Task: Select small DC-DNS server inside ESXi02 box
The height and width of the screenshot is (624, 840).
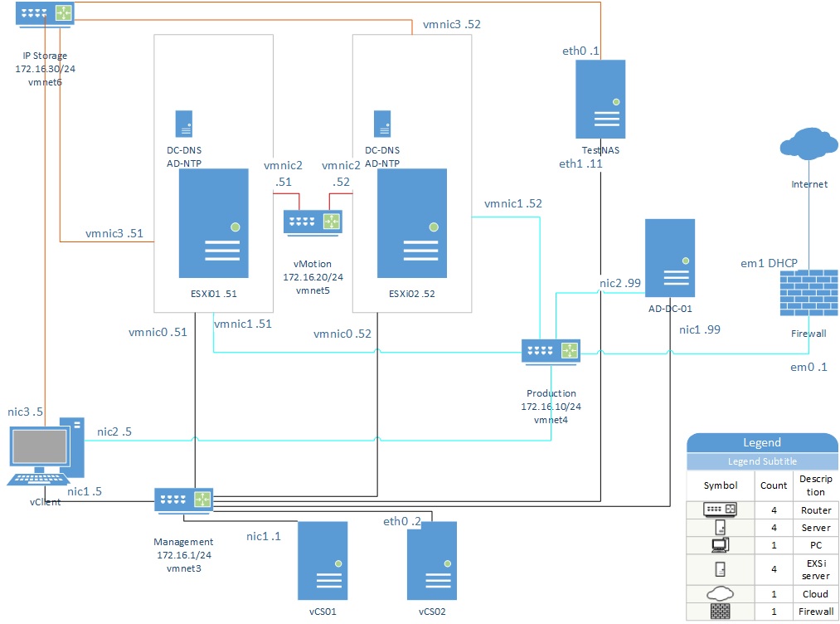Action: coord(382,124)
